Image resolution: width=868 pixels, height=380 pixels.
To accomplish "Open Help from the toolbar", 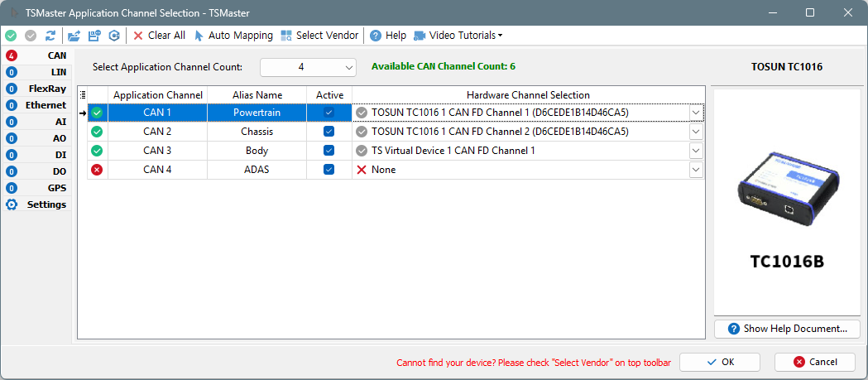I will [x=388, y=36].
